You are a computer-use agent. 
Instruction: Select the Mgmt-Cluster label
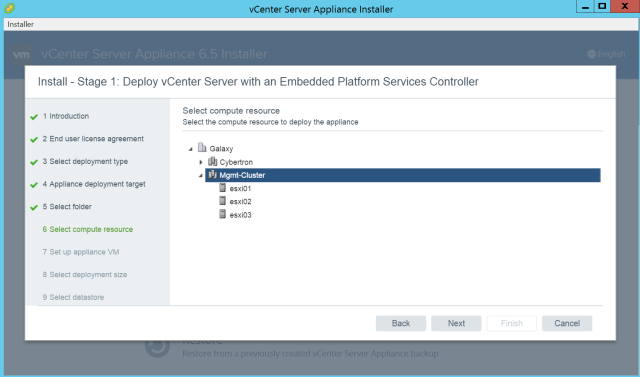tap(242, 175)
